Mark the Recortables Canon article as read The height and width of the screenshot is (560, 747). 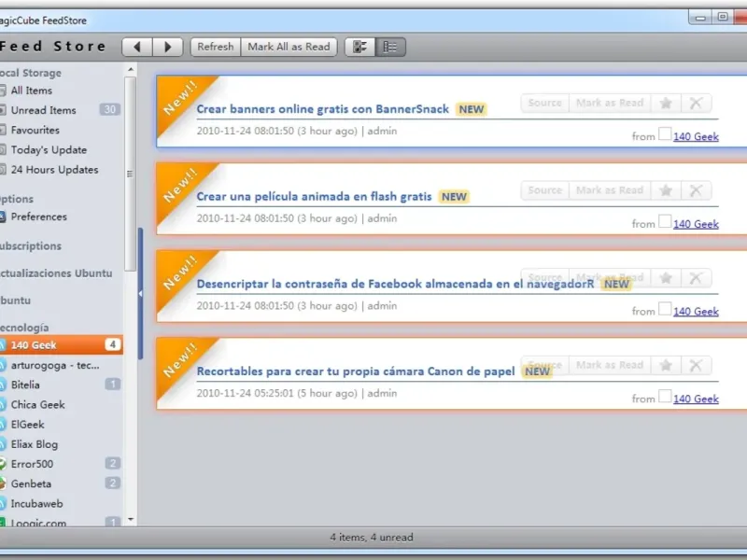coord(610,365)
